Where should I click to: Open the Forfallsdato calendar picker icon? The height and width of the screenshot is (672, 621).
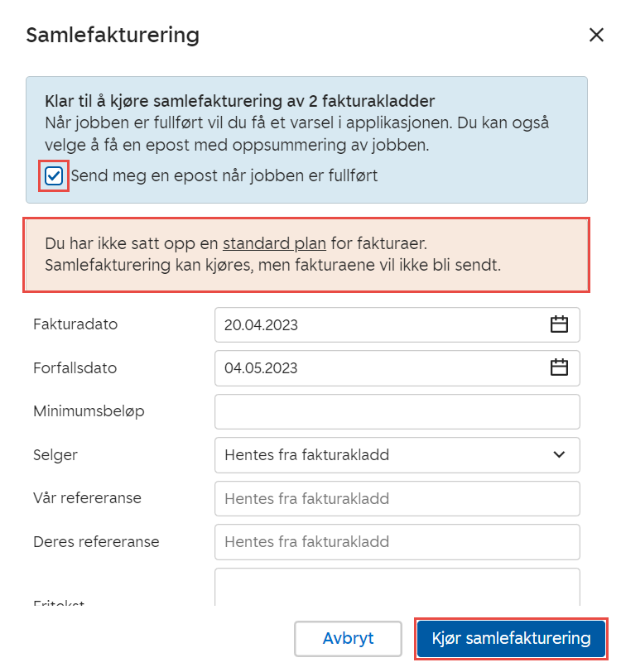pos(560,367)
